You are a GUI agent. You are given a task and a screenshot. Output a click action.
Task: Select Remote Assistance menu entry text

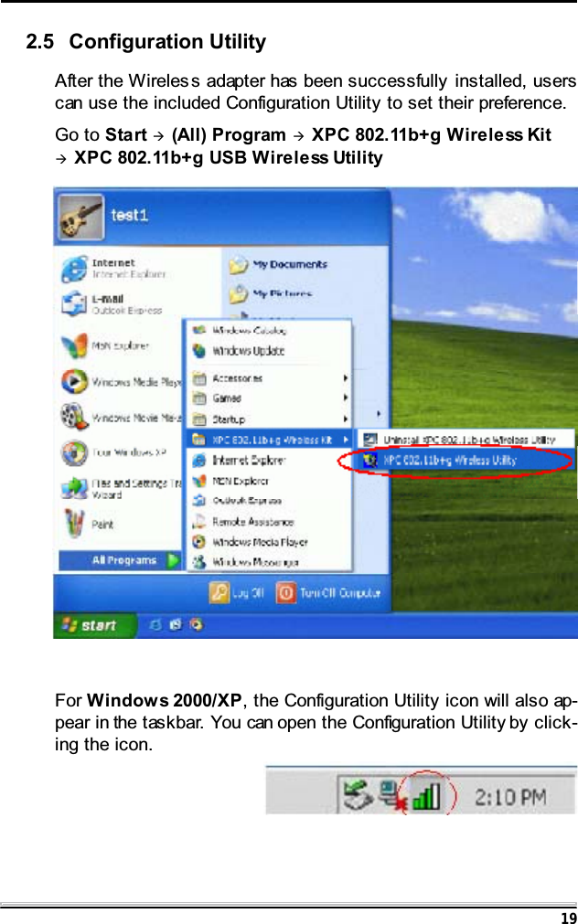pos(253,522)
